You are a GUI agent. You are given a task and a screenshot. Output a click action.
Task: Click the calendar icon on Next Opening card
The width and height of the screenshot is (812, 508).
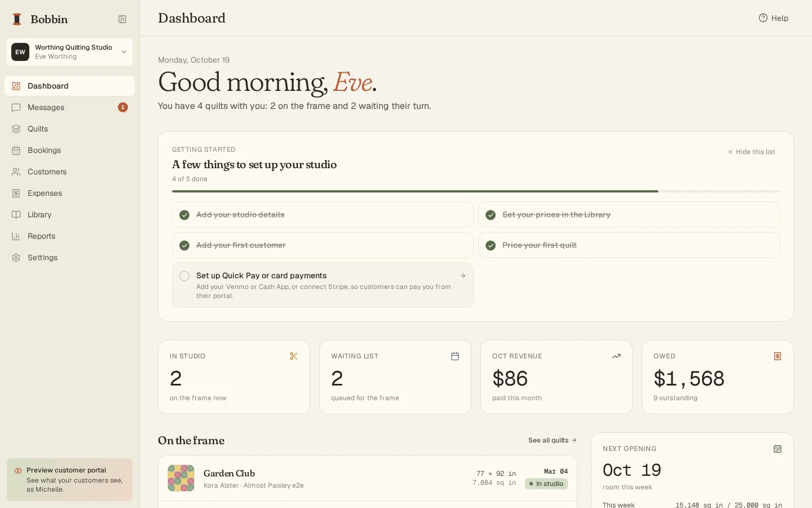point(778,449)
